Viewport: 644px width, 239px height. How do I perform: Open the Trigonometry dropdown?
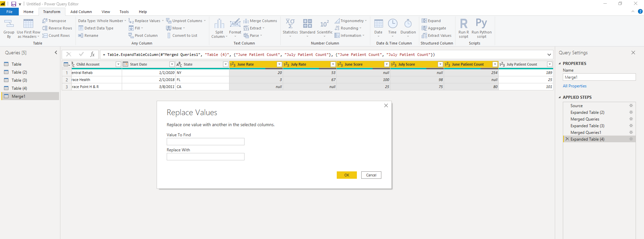[x=351, y=21]
